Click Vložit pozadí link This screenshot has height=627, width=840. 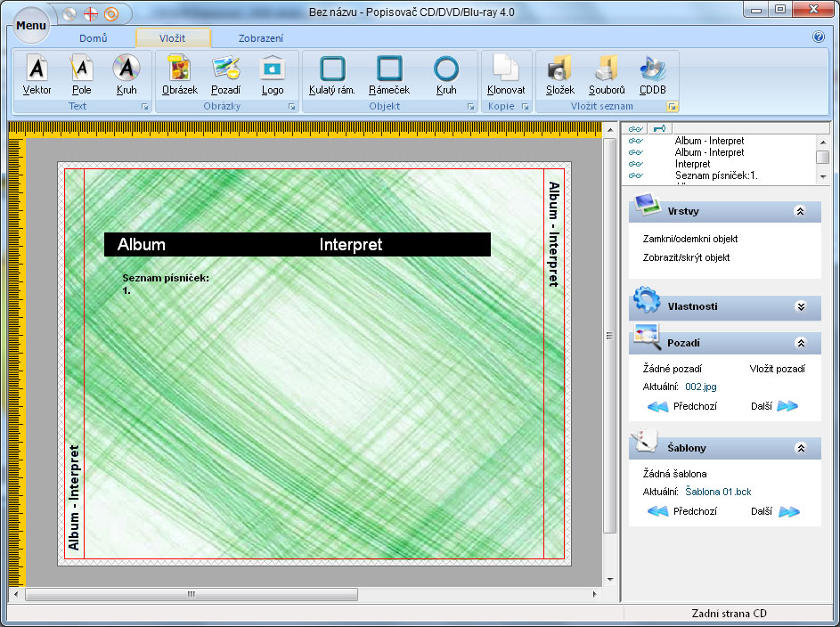click(777, 369)
